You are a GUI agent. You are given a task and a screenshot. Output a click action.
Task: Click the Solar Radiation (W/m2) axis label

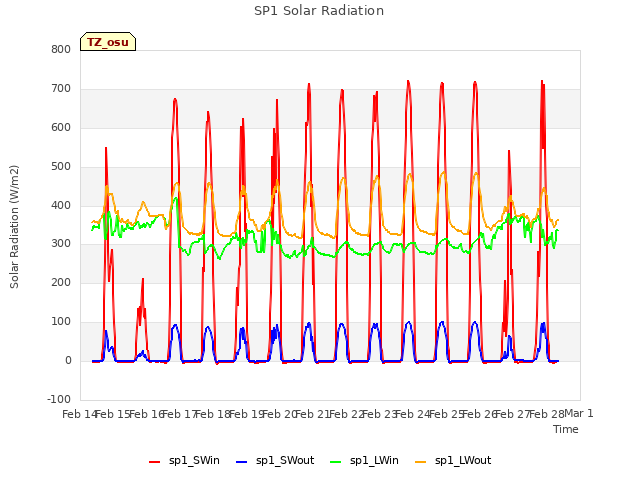click(x=14, y=227)
